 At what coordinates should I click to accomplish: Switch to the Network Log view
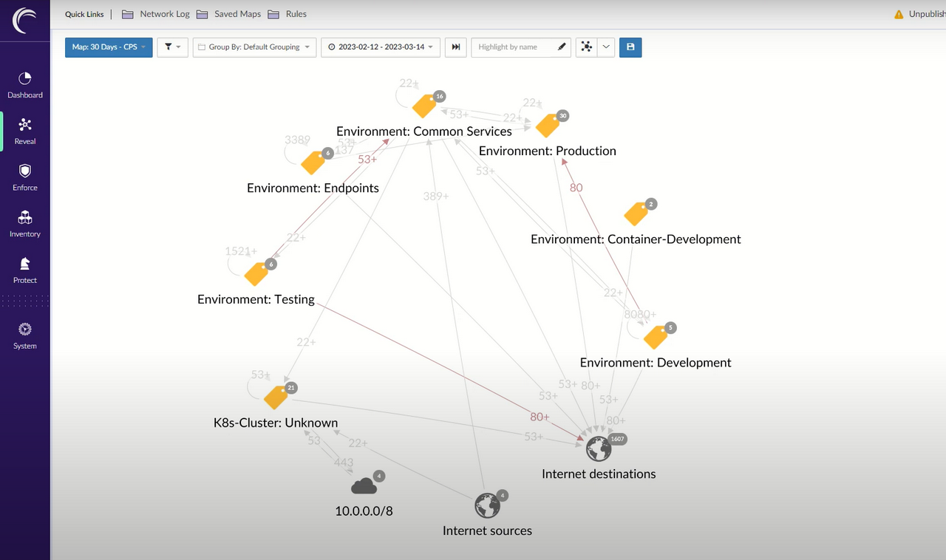click(x=164, y=13)
